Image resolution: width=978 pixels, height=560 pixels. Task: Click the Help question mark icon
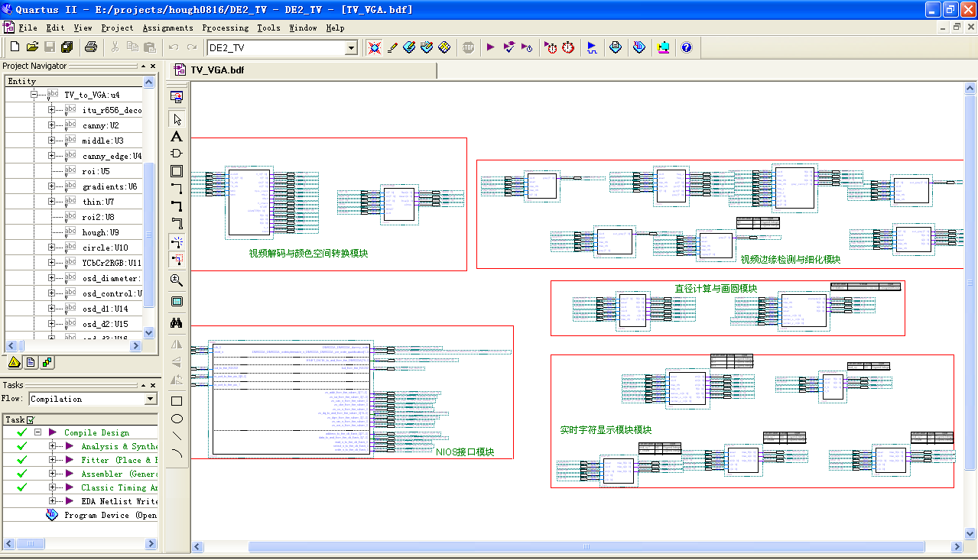687,47
